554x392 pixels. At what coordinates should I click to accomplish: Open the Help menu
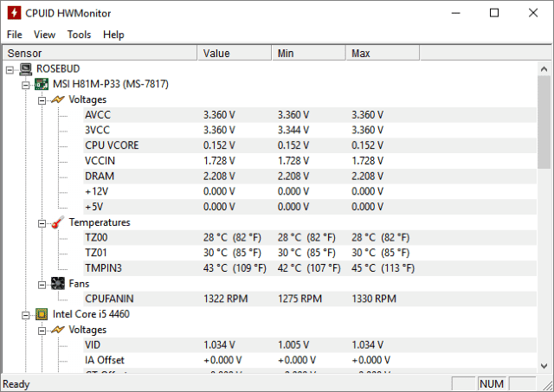click(113, 35)
